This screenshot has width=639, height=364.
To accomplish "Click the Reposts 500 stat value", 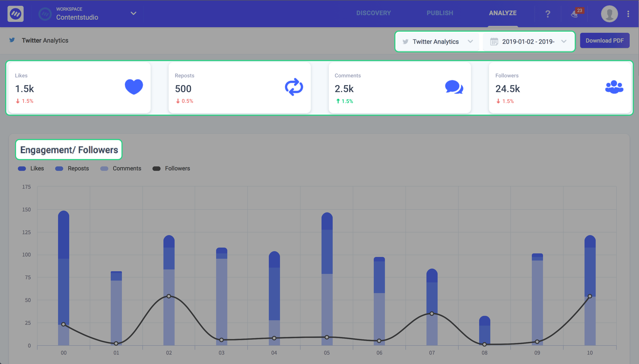I will point(183,89).
